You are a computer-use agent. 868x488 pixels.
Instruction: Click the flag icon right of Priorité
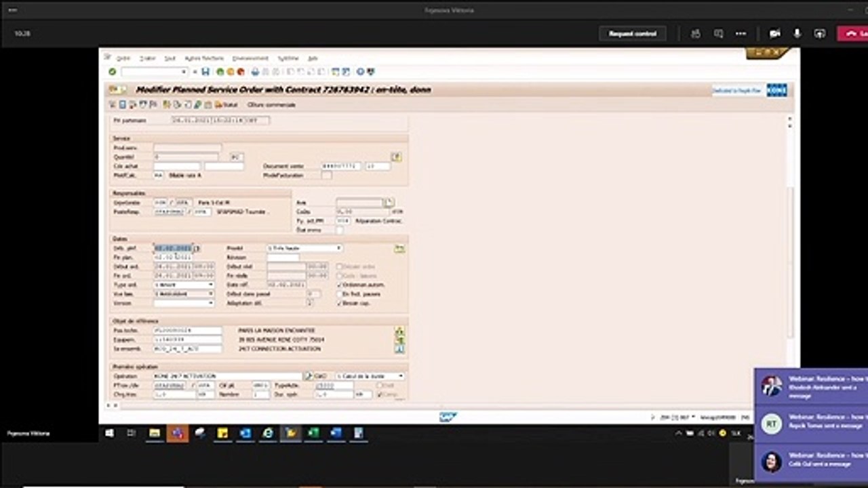pos(399,249)
